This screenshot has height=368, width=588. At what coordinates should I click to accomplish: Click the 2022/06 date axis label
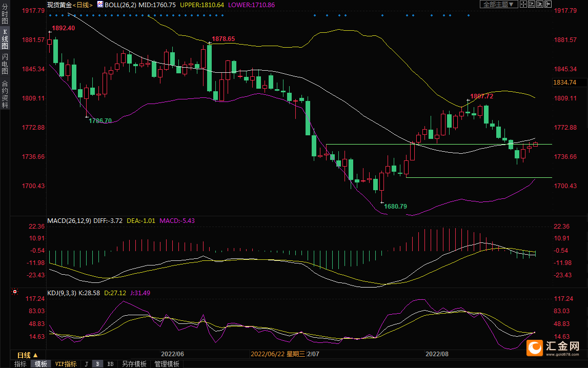point(172,354)
